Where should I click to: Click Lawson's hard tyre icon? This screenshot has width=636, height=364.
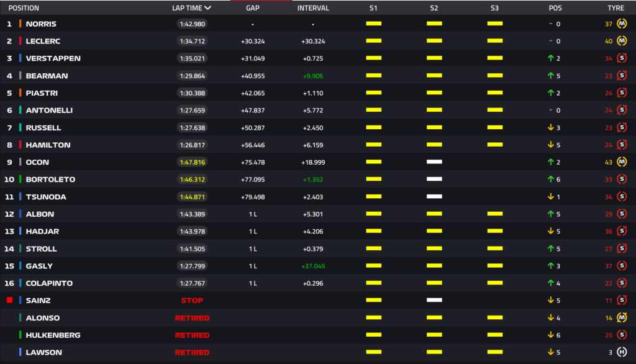pos(621,352)
